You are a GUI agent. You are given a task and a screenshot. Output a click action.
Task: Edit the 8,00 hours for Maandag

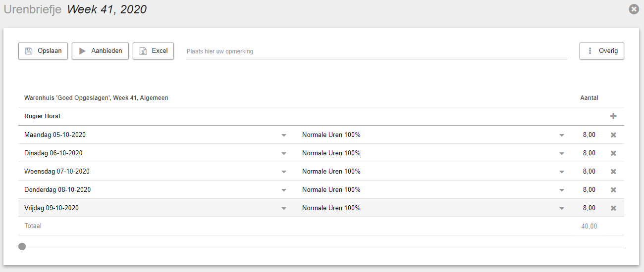pos(589,135)
